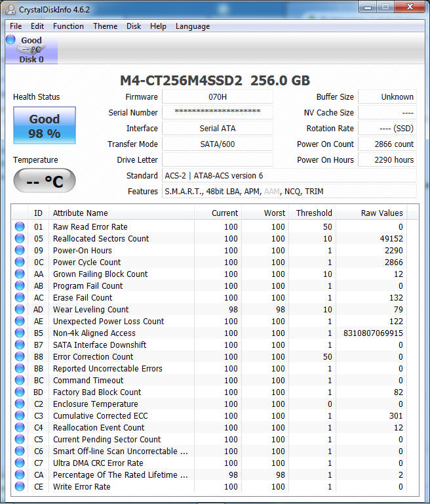Click the status orb for Write Error Rate
The height and width of the screenshot is (504, 430).
click(x=20, y=487)
